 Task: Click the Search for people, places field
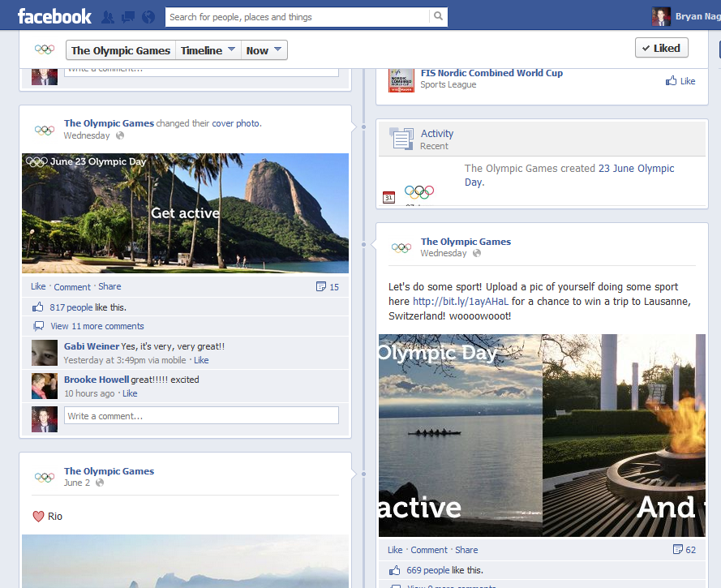click(x=296, y=16)
